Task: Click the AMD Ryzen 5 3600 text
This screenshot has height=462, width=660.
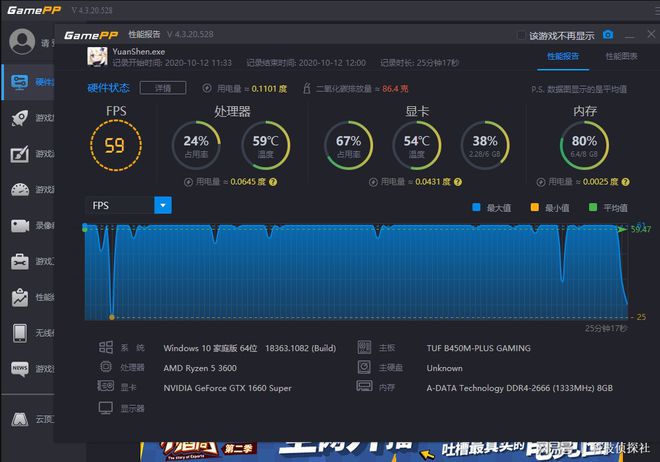Action: pyautogui.click(x=200, y=368)
